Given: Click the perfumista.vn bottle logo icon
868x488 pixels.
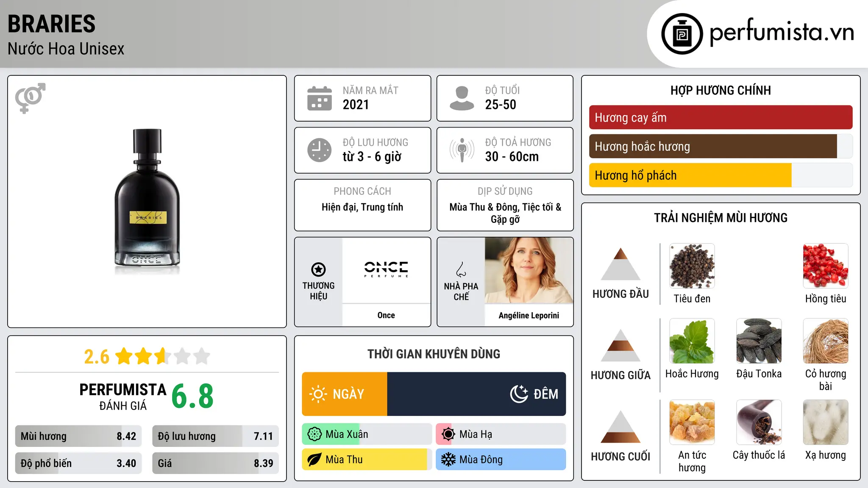Looking at the screenshot, I should pyautogui.click(x=682, y=34).
